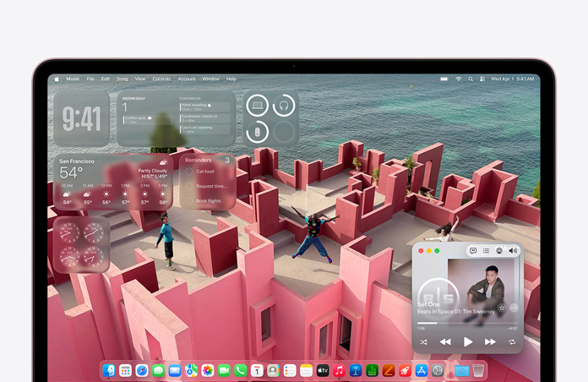Check off the Cat food reminder
This screenshot has width=588, height=382.
click(x=188, y=172)
